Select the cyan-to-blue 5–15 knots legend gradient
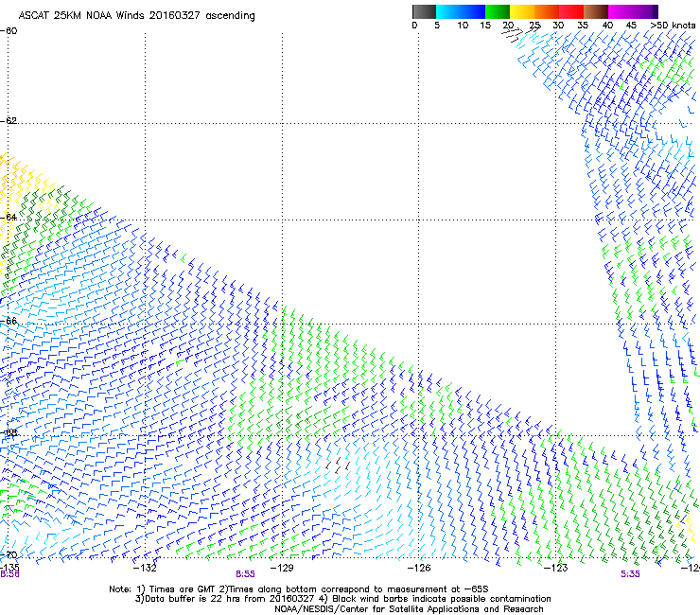Image resolution: width=700 pixels, height=615 pixels. click(461, 11)
